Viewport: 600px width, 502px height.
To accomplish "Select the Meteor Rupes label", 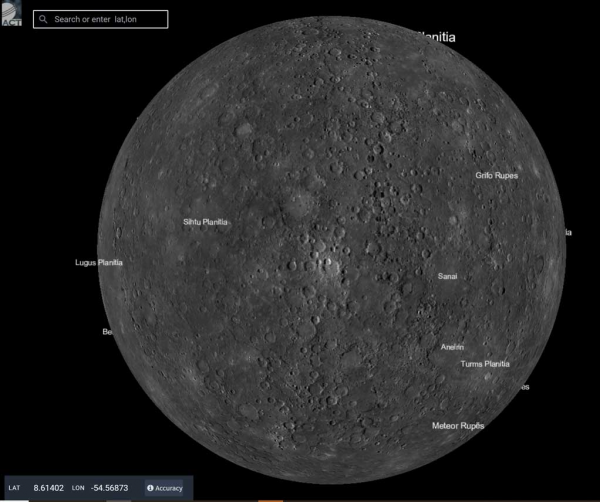I will point(458,425).
